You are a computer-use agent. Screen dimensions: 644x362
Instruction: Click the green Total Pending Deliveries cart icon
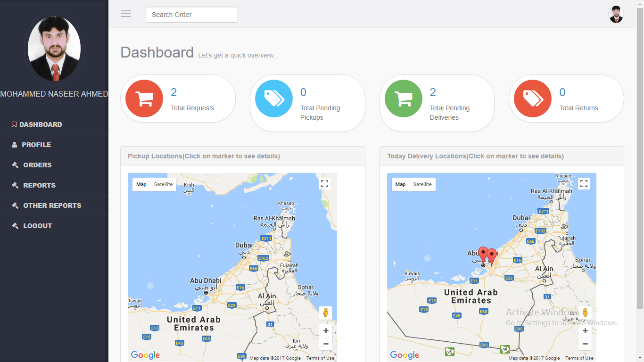(403, 99)
